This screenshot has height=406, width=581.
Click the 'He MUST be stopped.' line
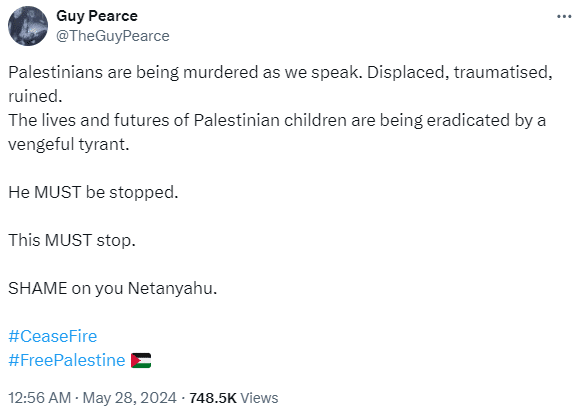click(x=93, y=193)
